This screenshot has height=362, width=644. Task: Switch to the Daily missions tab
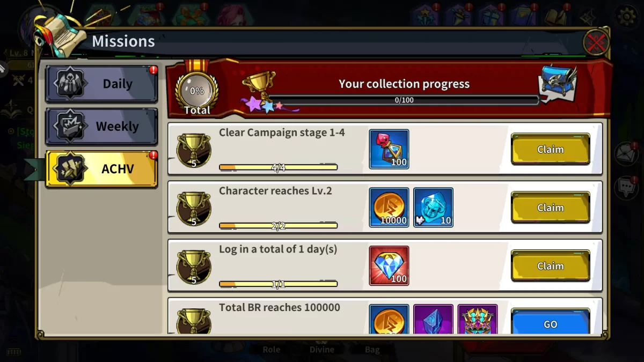[x=101, y=84]
